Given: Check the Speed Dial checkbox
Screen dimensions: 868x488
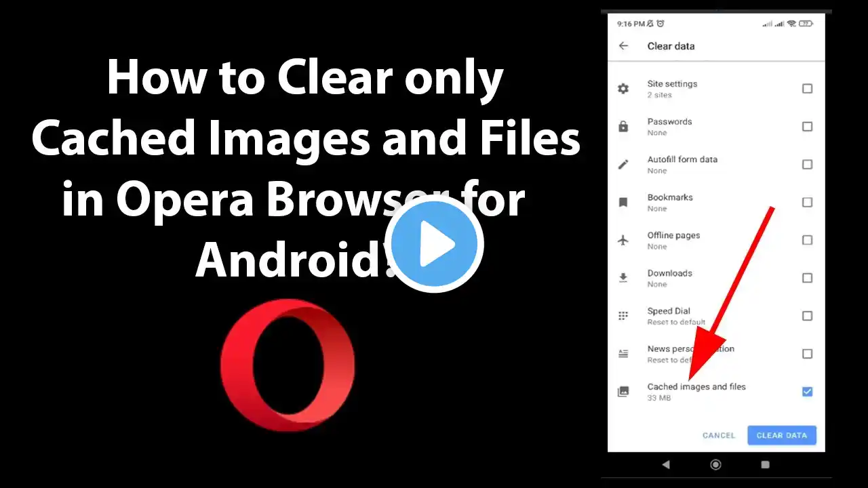Looking at the screenshot, I should (807, 316).
